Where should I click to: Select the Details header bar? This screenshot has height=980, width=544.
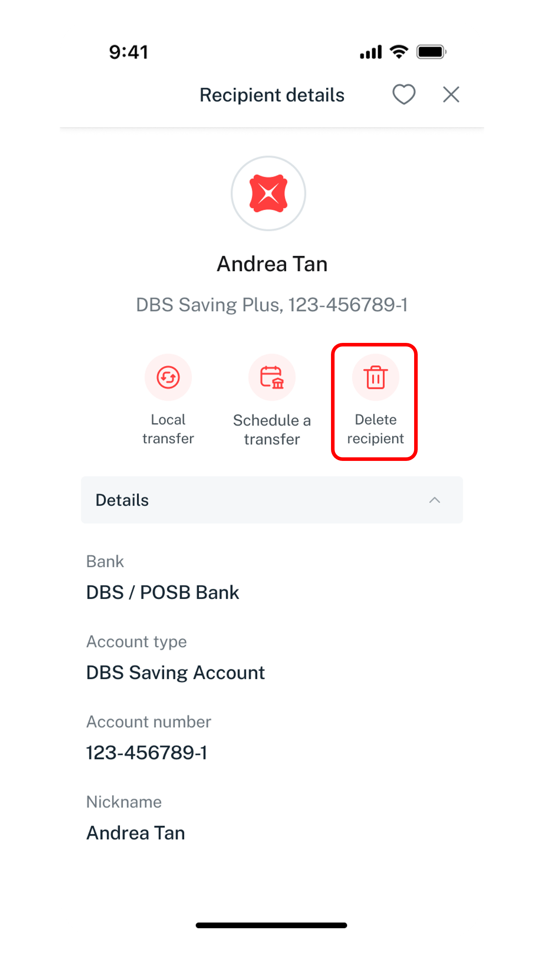272,500
